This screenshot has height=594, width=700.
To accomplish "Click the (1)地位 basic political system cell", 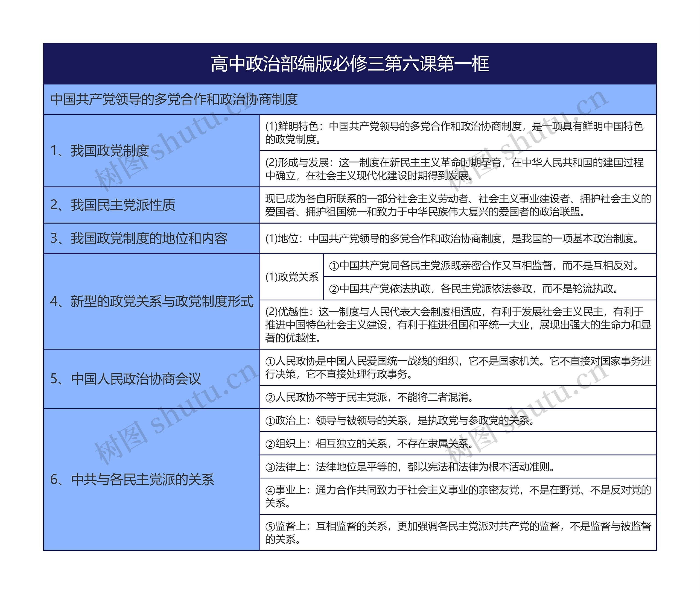I will coord(458,238).
